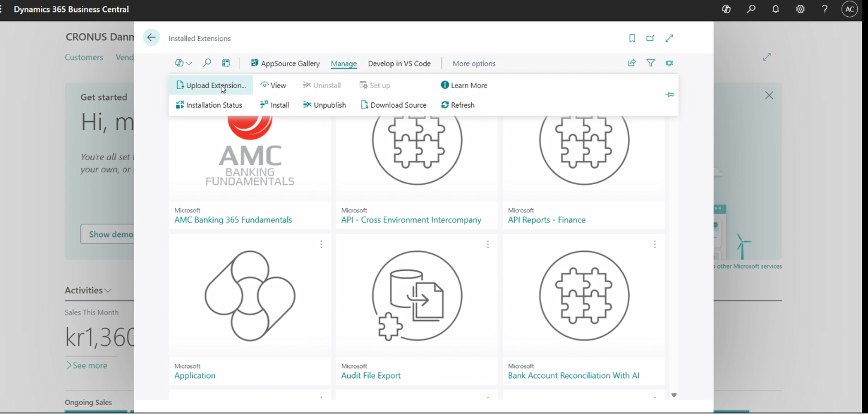Viewport: 868px width, 414px height.
Task: Pin the action bar open
Action: click(x=670, y=95)
